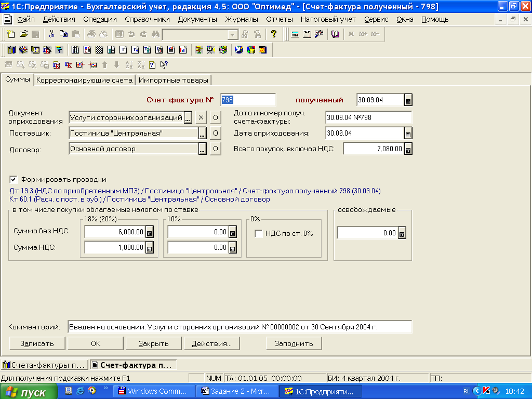
Task: Click the red calendar 26 icon
Action: (x=263, y=50)
